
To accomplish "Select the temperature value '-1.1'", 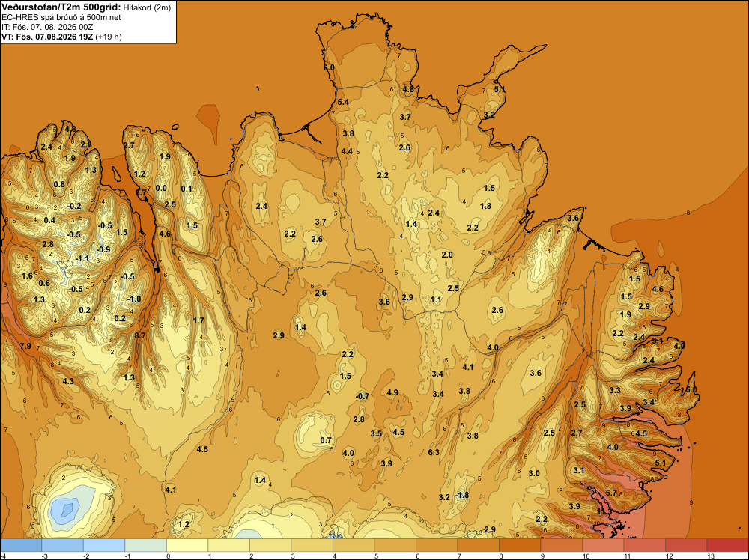I will (82, 258).
